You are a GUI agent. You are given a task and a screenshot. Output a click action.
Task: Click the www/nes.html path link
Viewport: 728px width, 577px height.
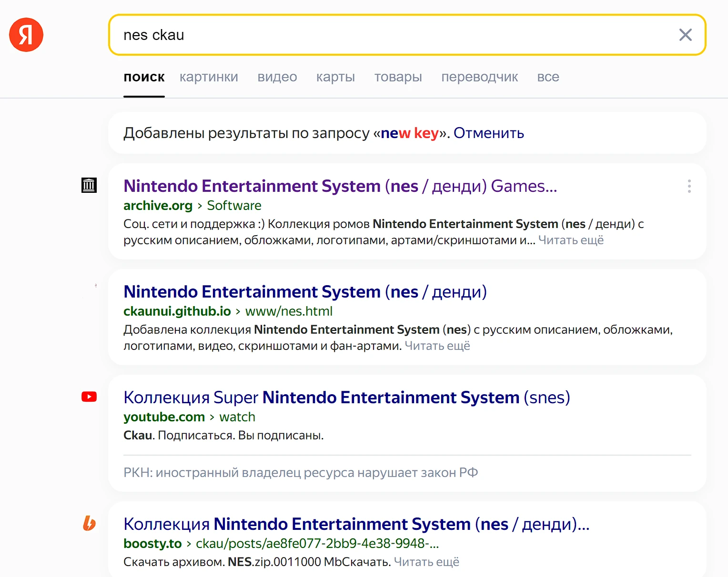pyautogui.click(x=289, y=311)
